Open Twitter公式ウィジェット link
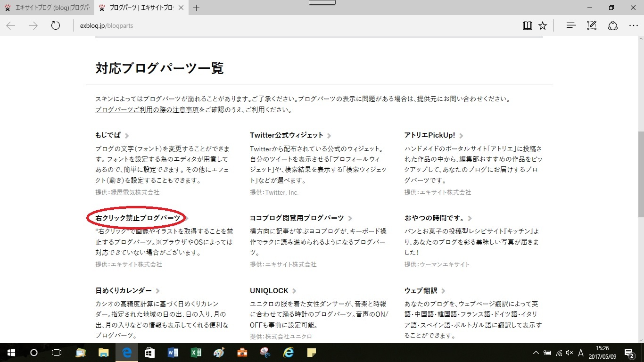Viewport: 644px width, 362px height. point(287,135)
